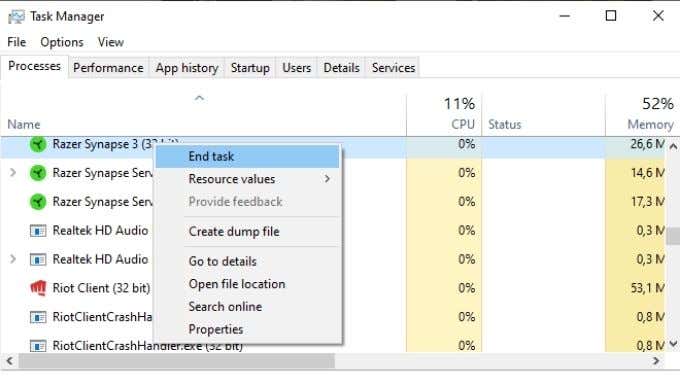Viewport: 680px width, 383px height.
Task: Click the horizontal scrollbar right arrow
Action: pos(656,360)
